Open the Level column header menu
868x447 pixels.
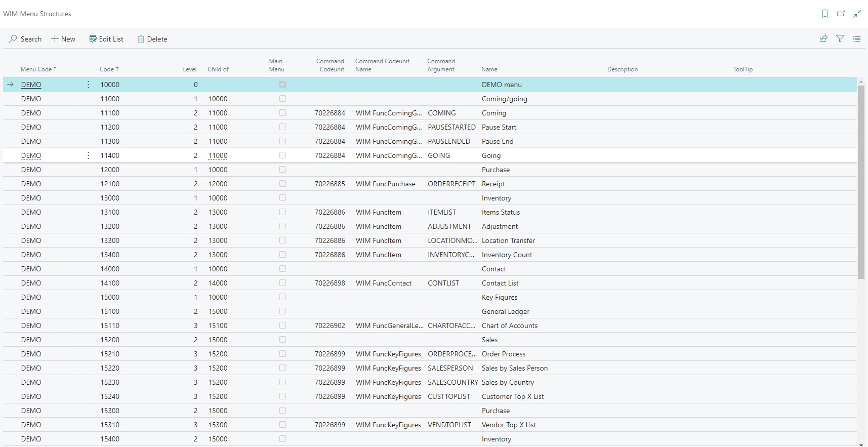point(189,69)
